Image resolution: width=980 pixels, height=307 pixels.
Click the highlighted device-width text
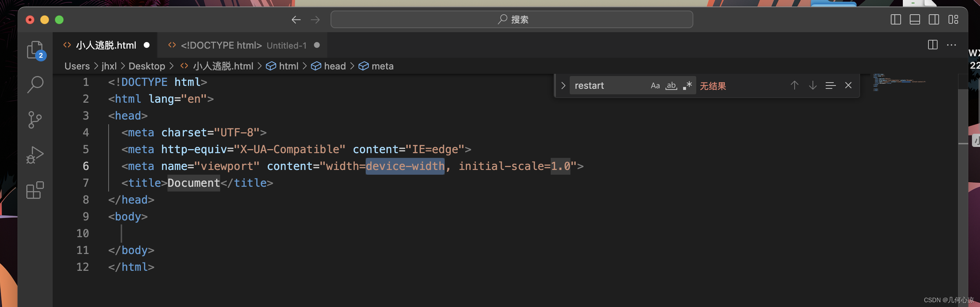pos(405,166)
